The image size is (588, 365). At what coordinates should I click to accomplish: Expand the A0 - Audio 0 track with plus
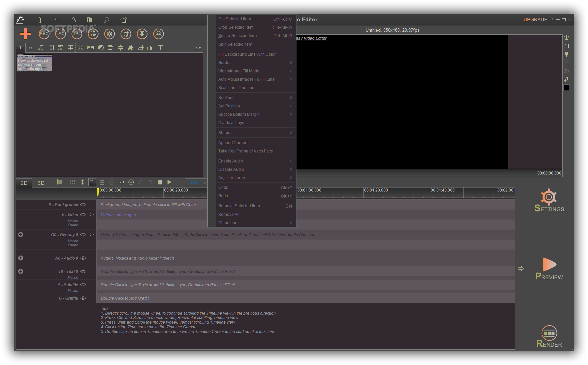20,258
